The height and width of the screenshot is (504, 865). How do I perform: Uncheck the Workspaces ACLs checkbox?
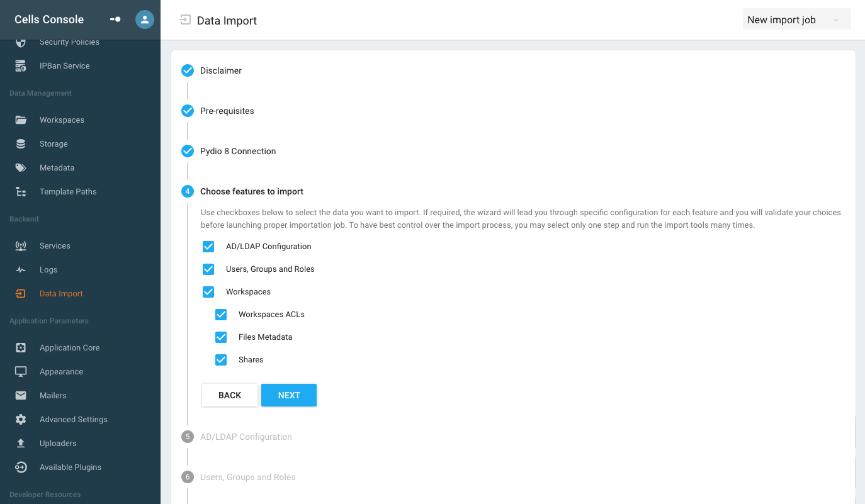[221, 315]
